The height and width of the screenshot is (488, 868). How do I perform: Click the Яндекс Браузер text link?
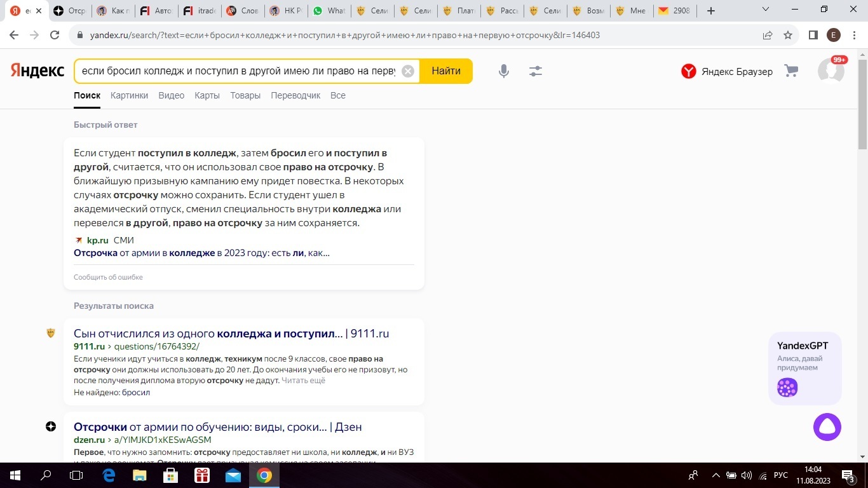coord(737,72)
